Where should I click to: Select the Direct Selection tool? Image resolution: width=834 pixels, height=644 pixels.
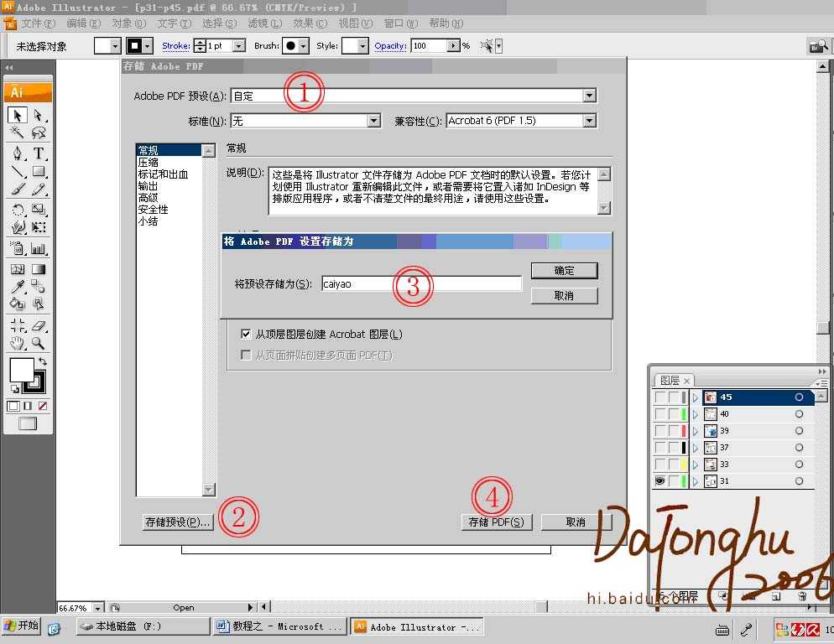coord(39,116)
